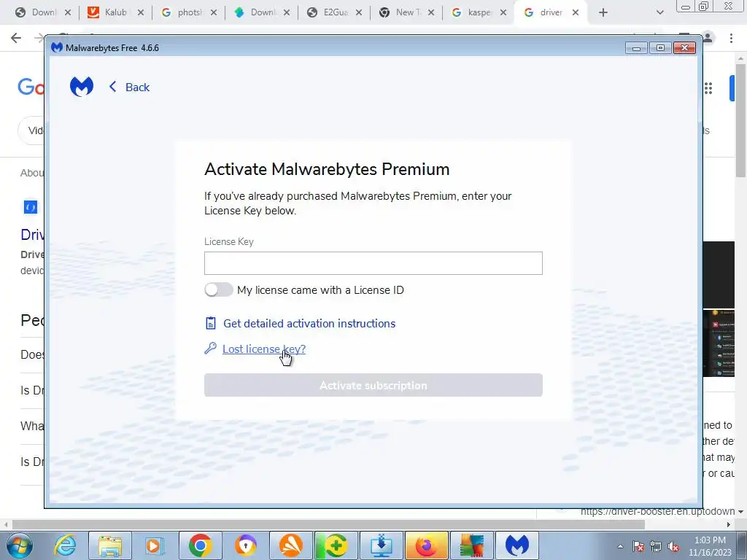Image resolution: width=747 pixels, height=560 pixels.
Task: Click the muted volume tray icon
Action: tap(673, 546)
